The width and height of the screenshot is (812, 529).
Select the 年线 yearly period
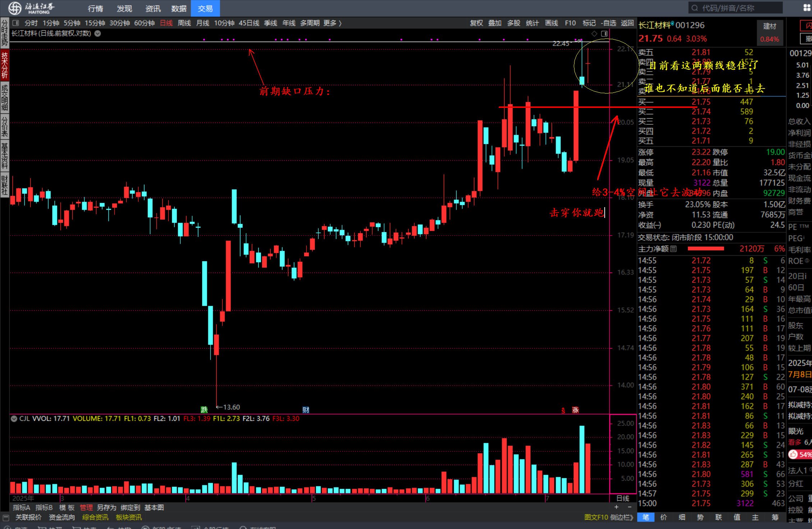289,23
